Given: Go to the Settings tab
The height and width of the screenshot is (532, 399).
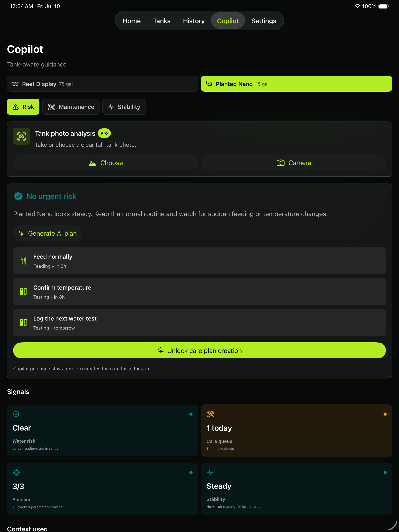Looking at the screenshot, I should [x=264, y=21].
